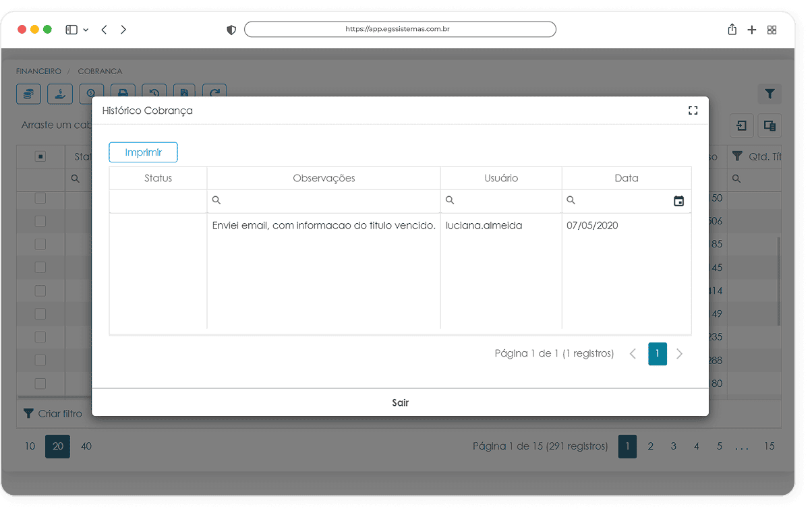Open the browser sidebar dropdown chevron

[x=86, y=30]
